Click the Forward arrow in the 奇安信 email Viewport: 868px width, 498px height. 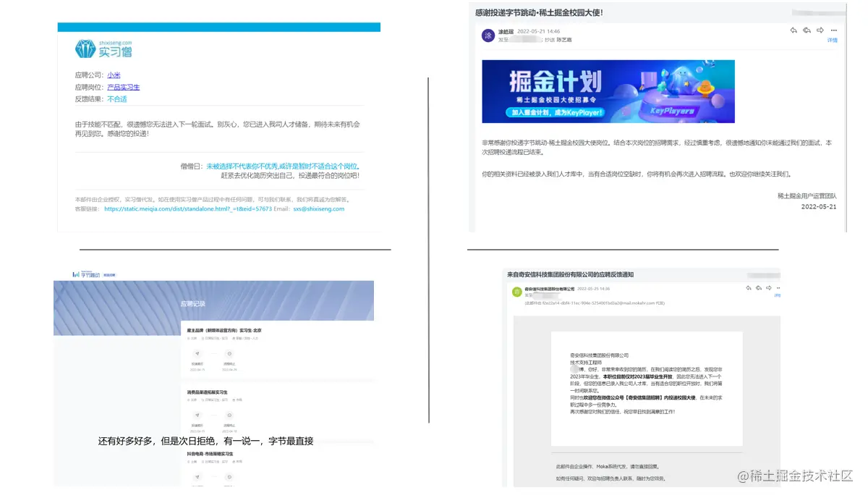click(x=769, y=288)
